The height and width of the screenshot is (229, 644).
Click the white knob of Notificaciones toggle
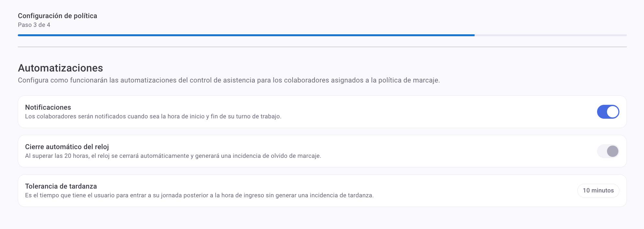613,112
